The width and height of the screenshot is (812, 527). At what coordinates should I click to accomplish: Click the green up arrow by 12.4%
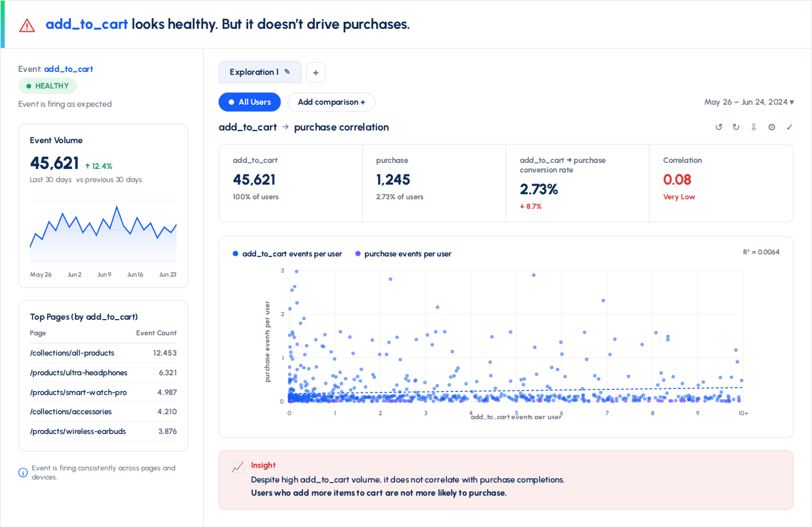coord(88,166)
